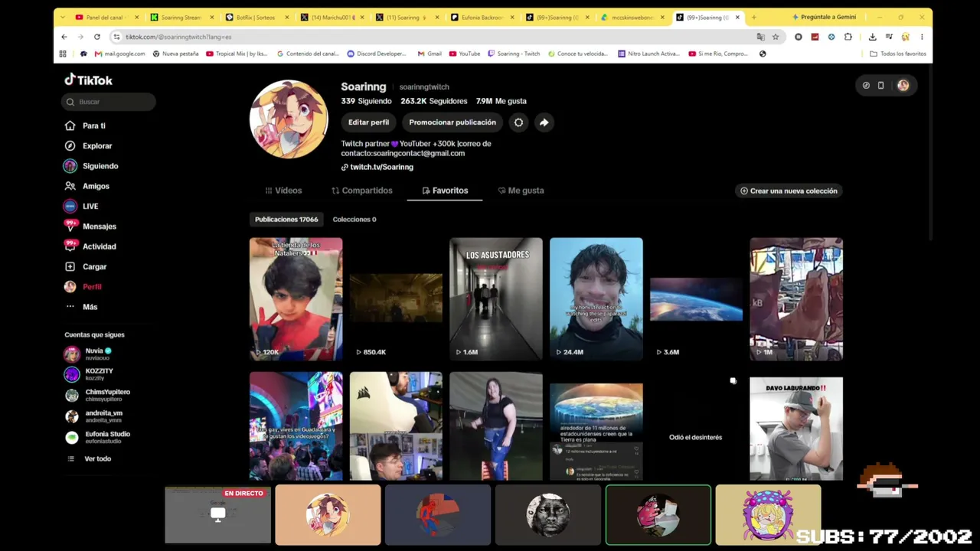Open the Explorar compass icon
Viewport: 980px width, 551px height.
70,145
